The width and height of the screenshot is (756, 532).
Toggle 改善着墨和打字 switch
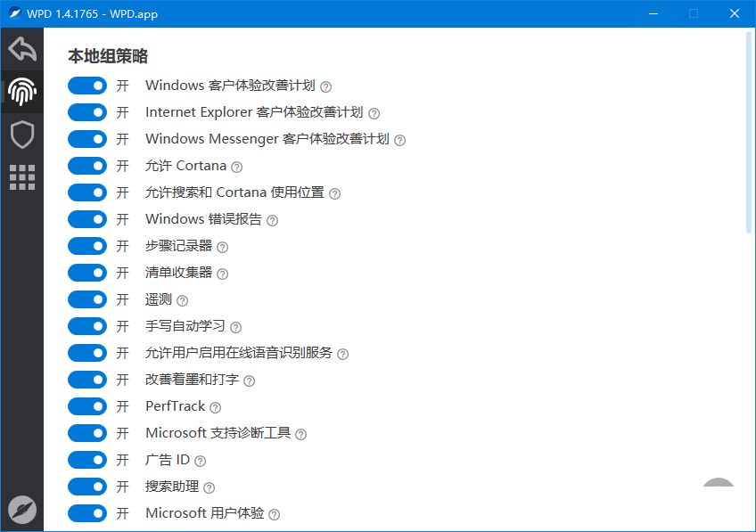point(87,380)
